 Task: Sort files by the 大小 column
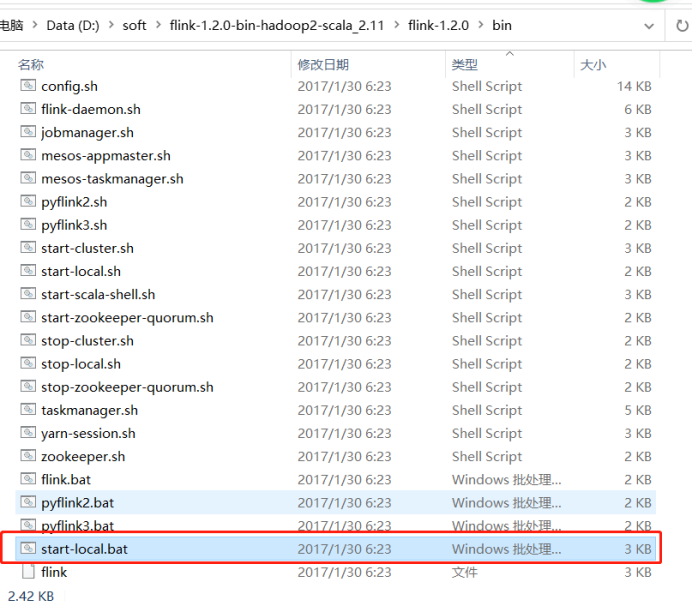[593, 65]
